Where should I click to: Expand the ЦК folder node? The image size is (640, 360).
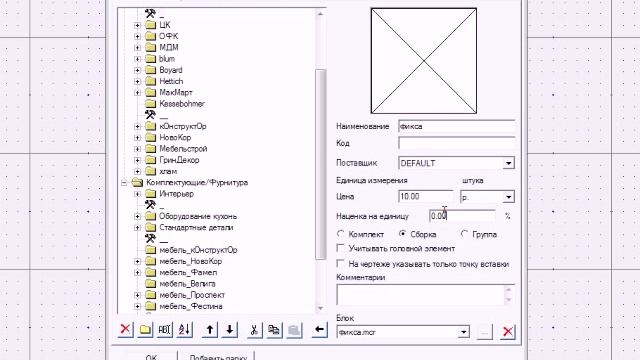coord(138,25)
